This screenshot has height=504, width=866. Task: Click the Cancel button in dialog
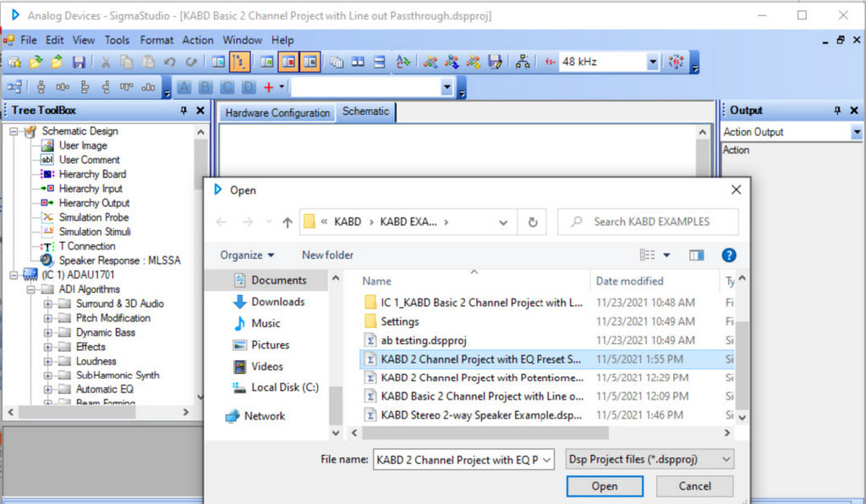pyautogui.click(x=695, y=486)
